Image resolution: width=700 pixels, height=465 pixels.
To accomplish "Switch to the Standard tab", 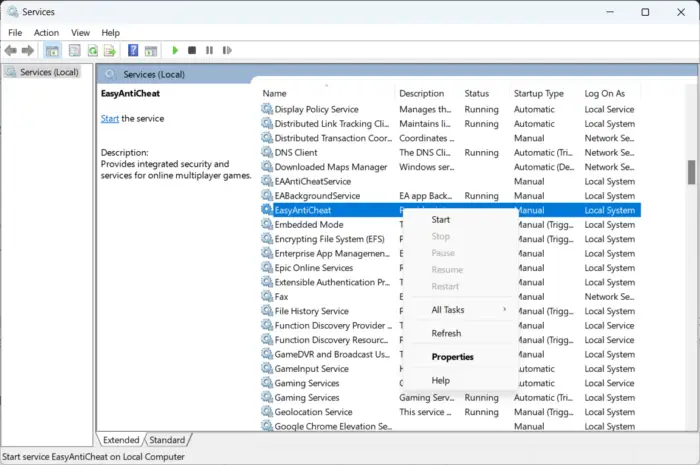I will point(167,440).
